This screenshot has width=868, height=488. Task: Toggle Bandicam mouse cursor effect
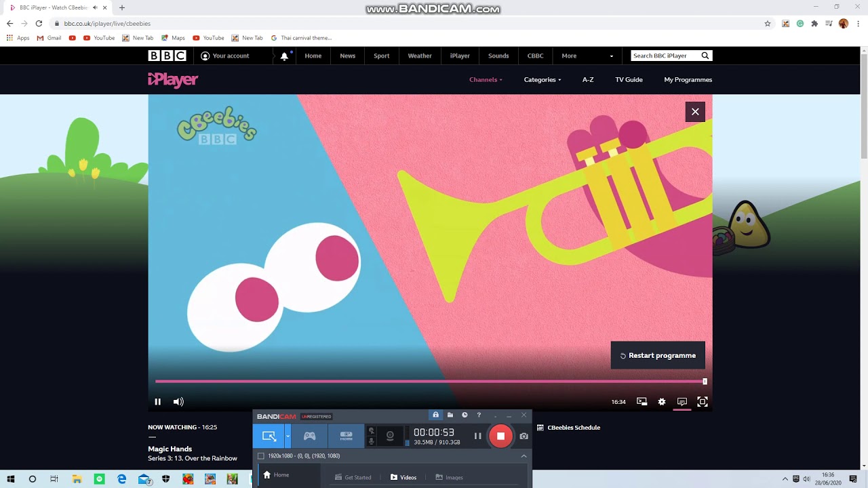click(x=371, y=431)
